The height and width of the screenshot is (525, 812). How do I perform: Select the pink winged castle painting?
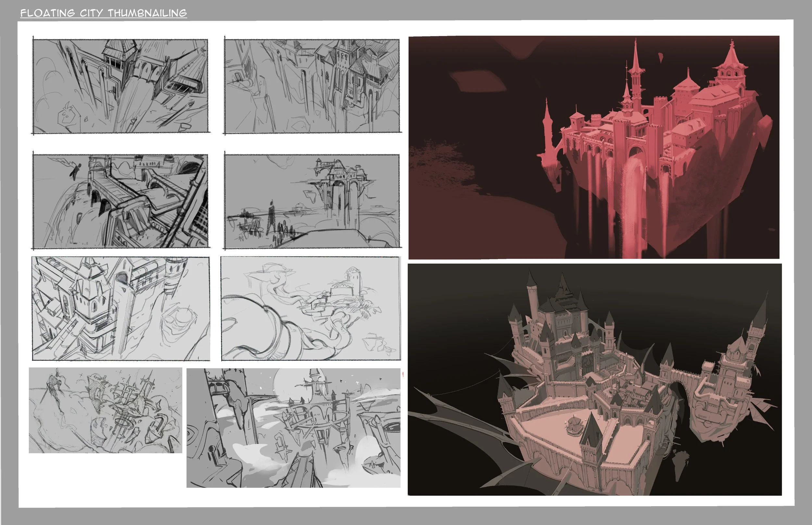[x=594, y=379]
